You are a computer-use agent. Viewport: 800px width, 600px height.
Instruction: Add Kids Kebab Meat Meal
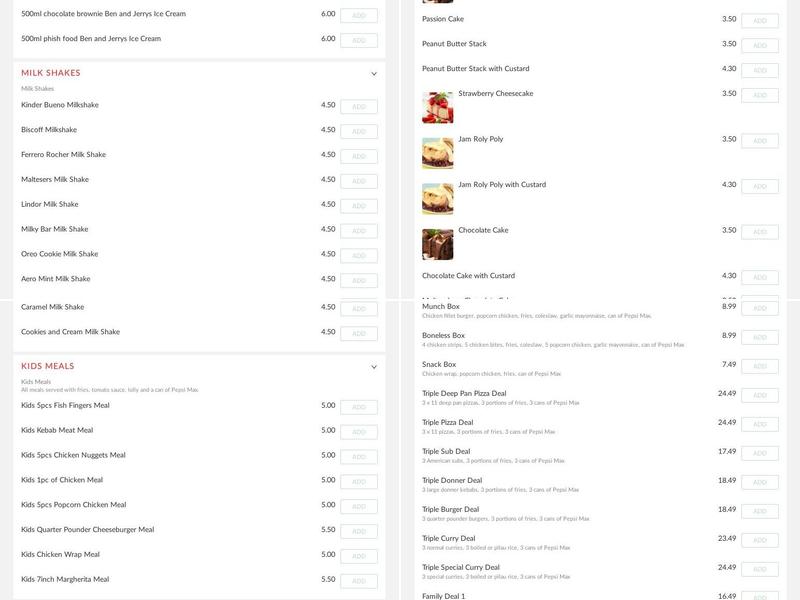359,432
